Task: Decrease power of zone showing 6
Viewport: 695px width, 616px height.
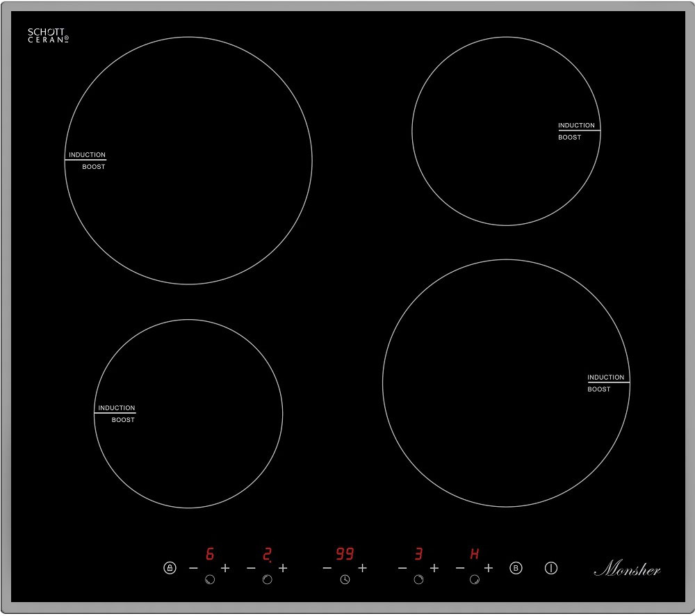Action: click(x=193, y=568)
